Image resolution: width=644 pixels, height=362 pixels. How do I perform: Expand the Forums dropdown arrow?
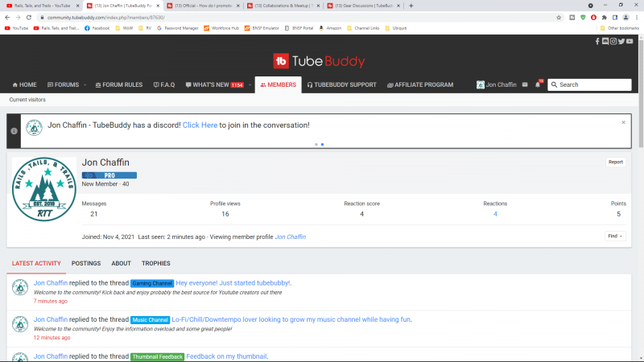point(84,84)
